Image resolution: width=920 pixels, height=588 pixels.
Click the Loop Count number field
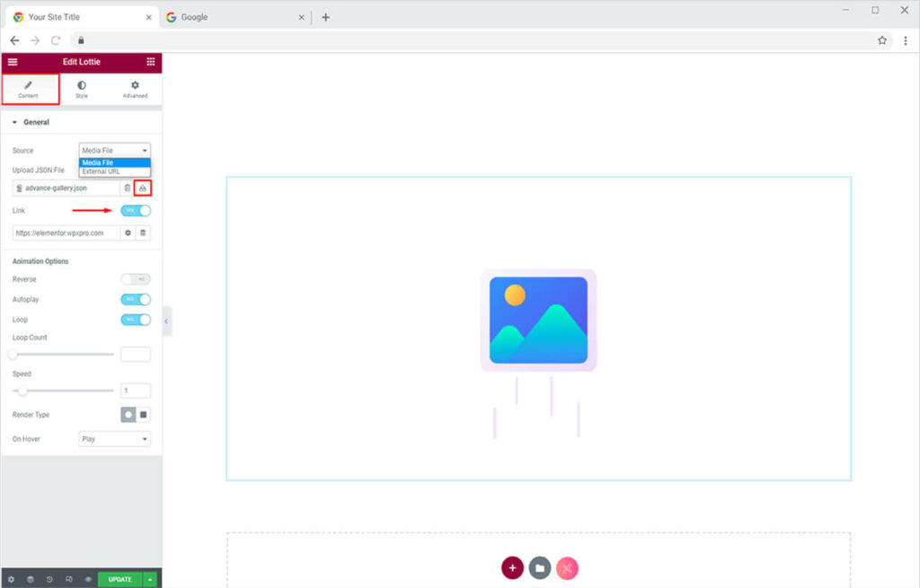(136, 355)
